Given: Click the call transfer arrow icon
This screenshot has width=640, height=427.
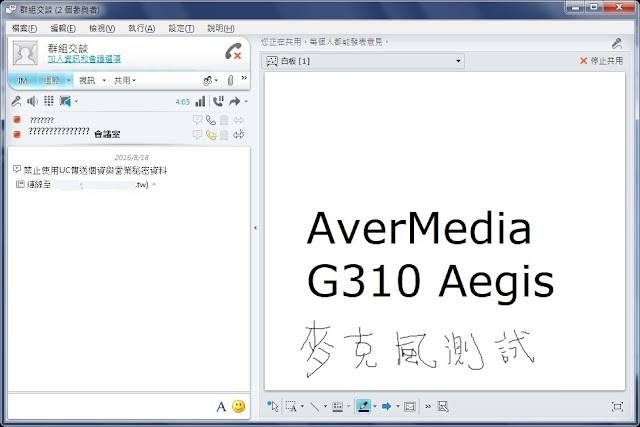Looking at the screenshot, I should pyautogui.click(x=235, y=101).
